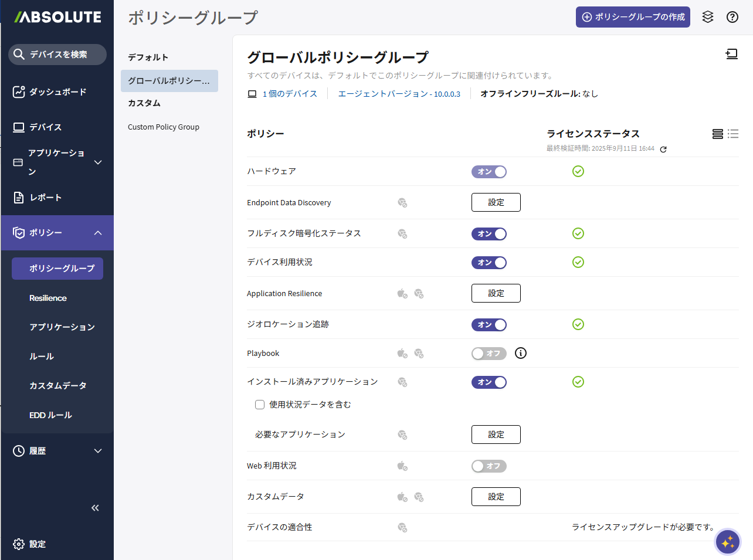Click the ポリシーグループの作成 button
The height and width of the screenshot is (560, 753).
pos(633,17)
